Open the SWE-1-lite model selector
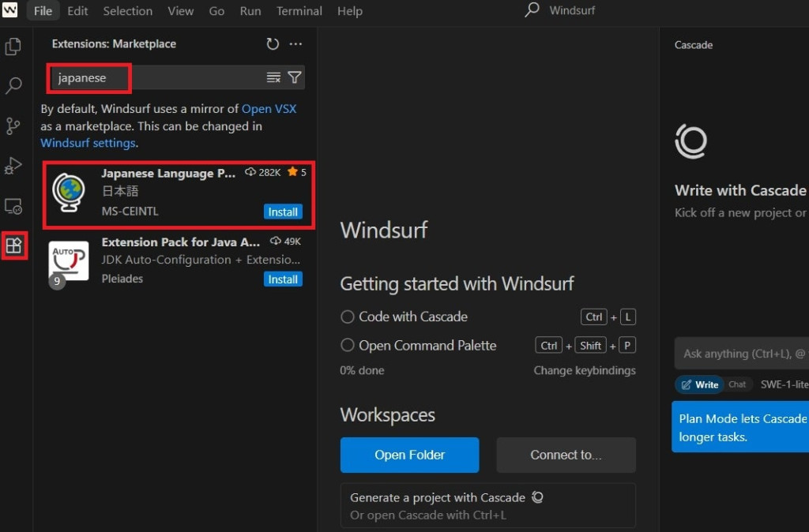809x532 pixels. [785, 384]
